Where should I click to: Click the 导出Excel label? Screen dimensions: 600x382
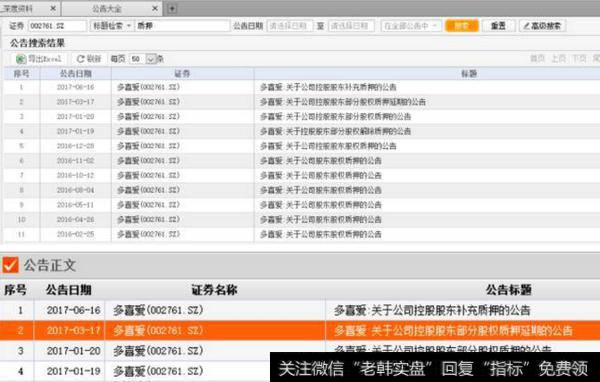pyautogui.click(x=45, y=59)
